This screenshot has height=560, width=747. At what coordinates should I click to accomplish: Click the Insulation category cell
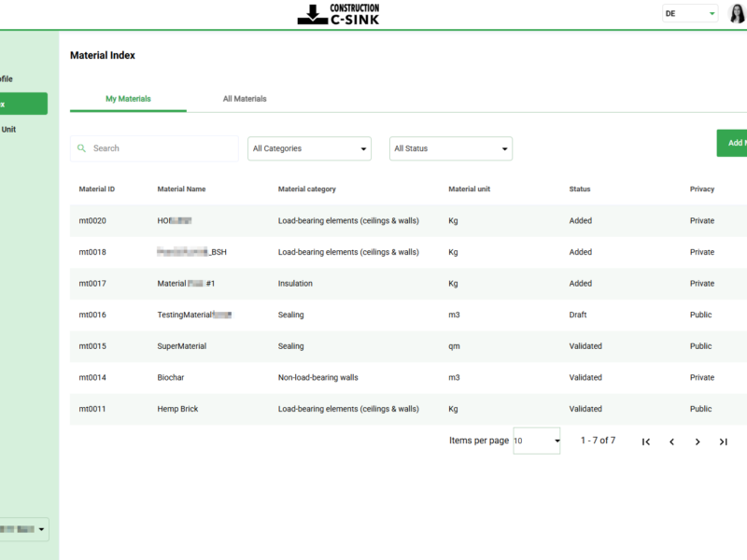[295, 284]
